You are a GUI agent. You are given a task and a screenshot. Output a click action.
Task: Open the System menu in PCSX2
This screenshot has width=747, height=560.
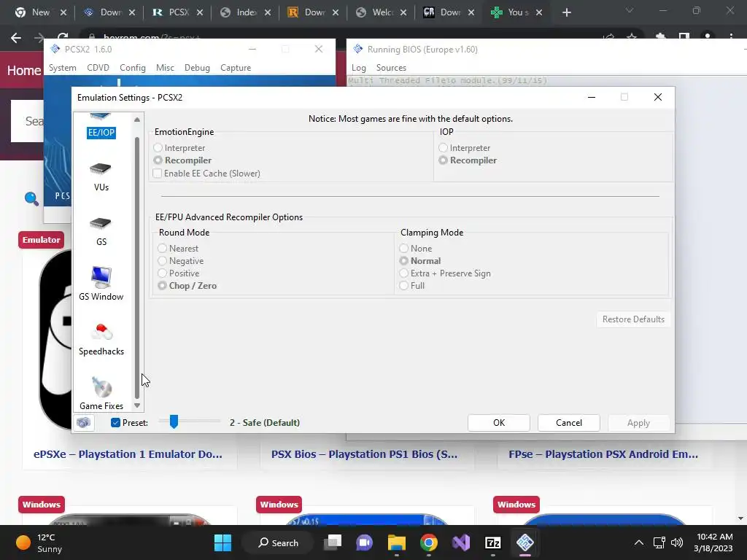[63, 68]
